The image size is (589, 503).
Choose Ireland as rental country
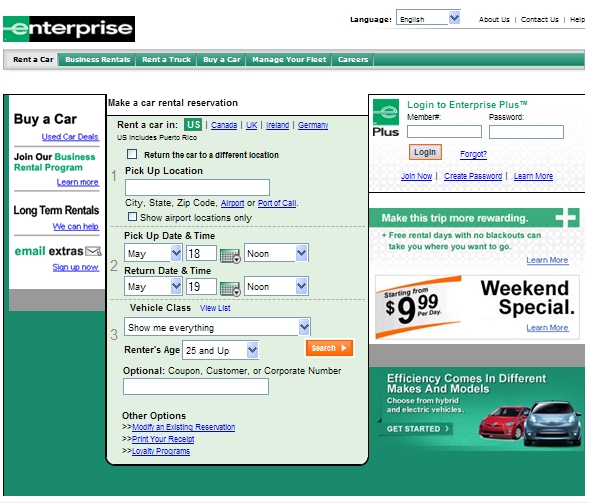pyautogui.click(x=277, y=125)
